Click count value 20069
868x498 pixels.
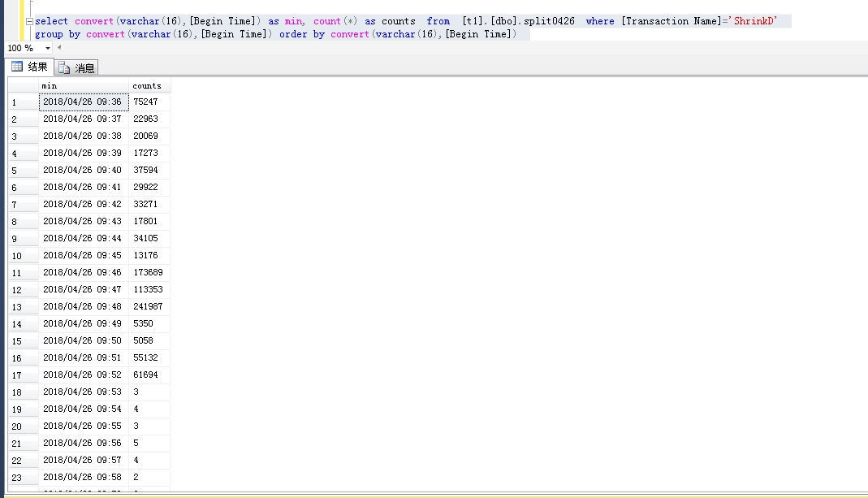click(x=149, y=136)
